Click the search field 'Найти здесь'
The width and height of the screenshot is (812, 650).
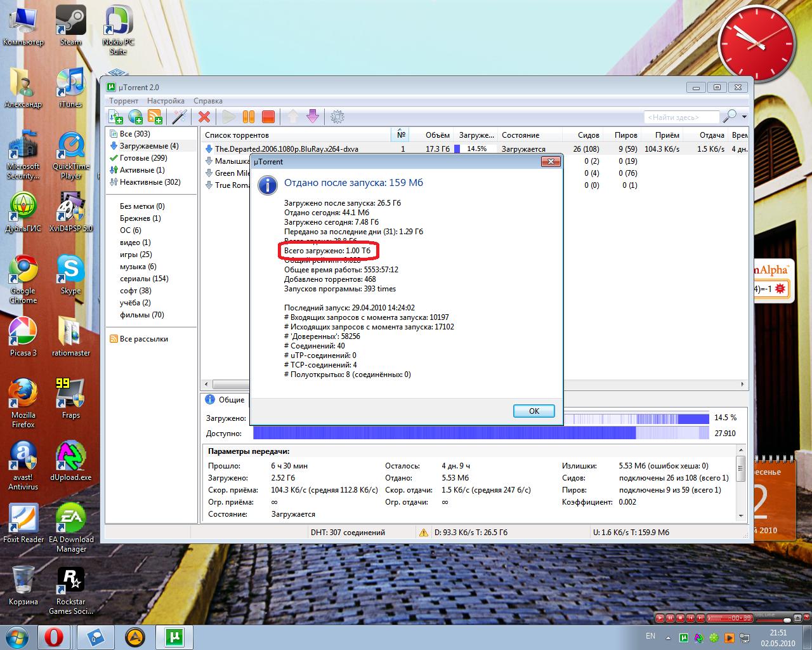[x=681, y=117]
